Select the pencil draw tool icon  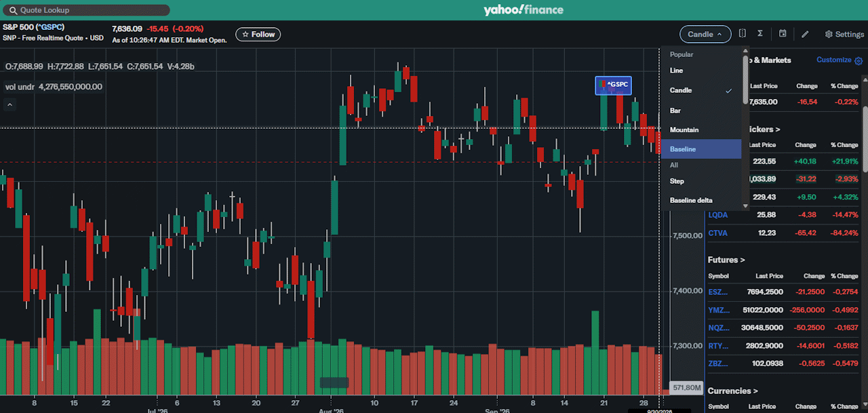pyautogui.click(x=805, y=34)
